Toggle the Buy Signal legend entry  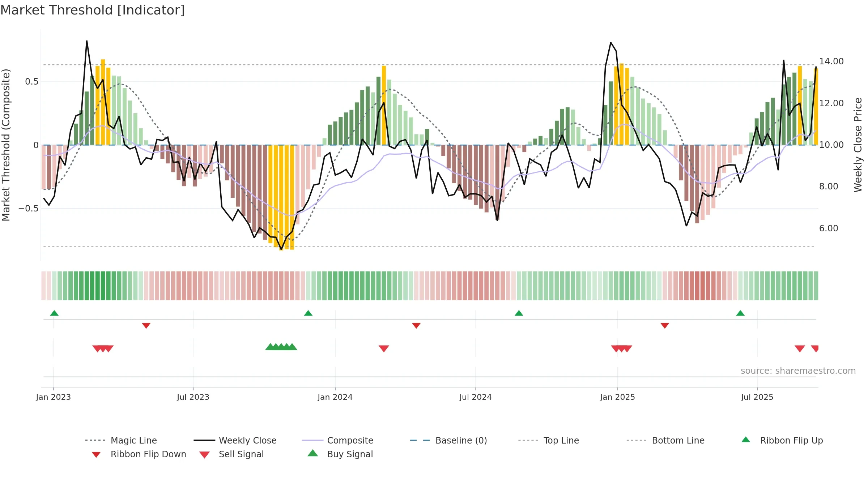click(340, 454)
